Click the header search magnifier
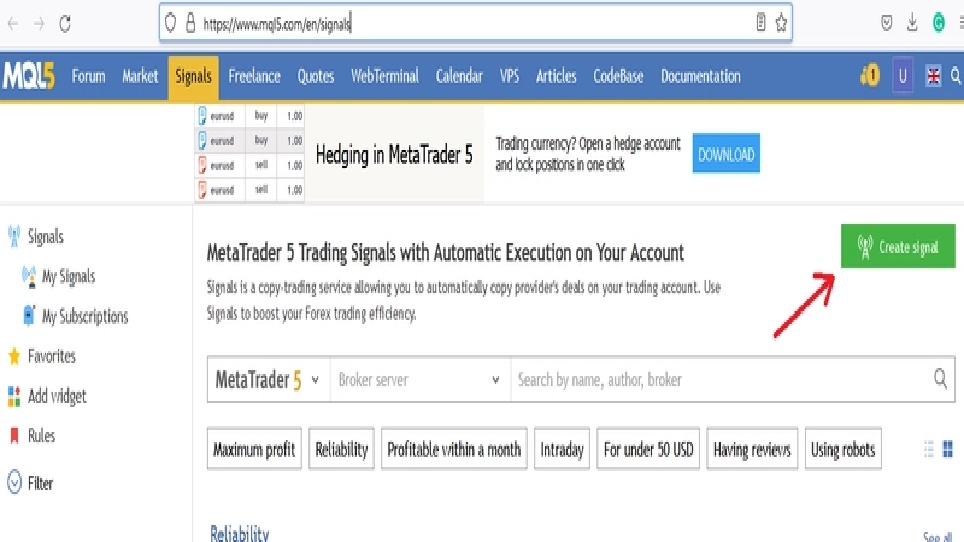Image resolution: width=964 pixels, height=542 pixels. [x=957, y=76]
